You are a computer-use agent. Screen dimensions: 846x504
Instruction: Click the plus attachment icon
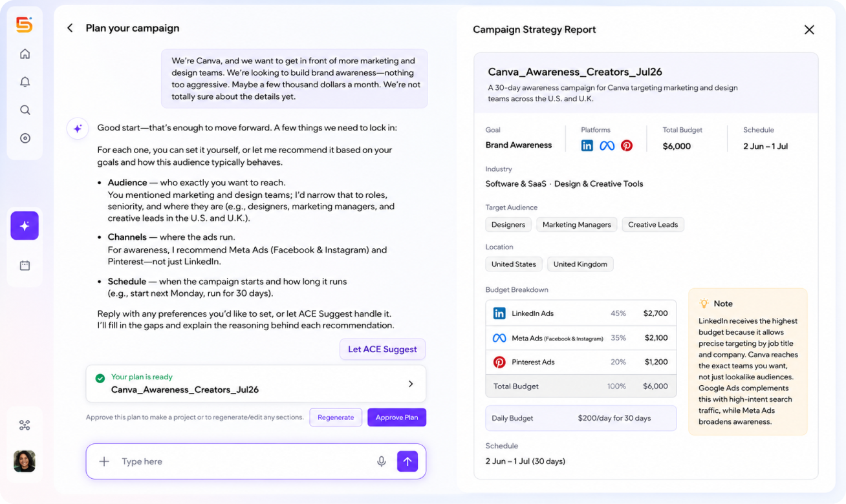(104, 461)
